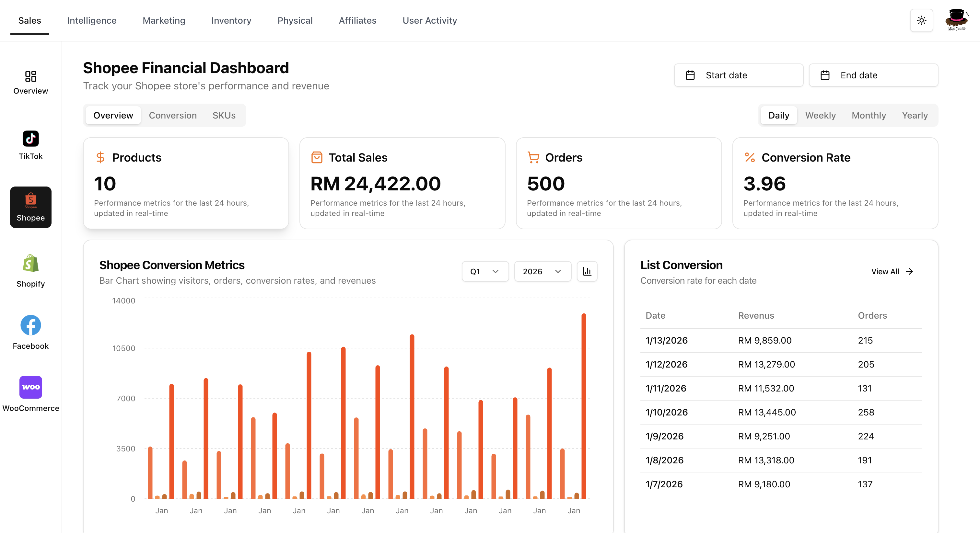This screenshot has width=980, height=533.
Task: Toggle the theme with the sun icon
Action: point(921,20)
